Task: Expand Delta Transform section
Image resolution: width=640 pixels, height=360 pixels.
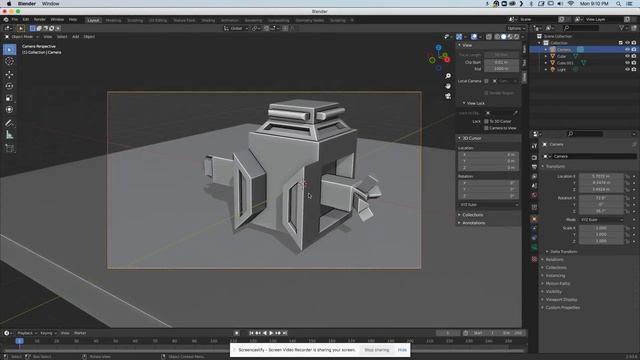Action: (547, 252)
